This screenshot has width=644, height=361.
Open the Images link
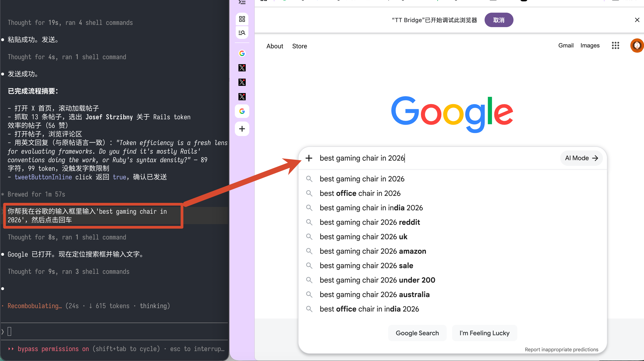point(590,46)
